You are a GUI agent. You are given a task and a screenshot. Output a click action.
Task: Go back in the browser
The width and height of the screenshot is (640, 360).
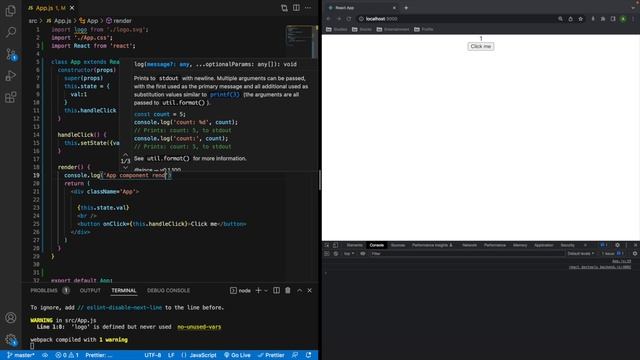[329, 19]
